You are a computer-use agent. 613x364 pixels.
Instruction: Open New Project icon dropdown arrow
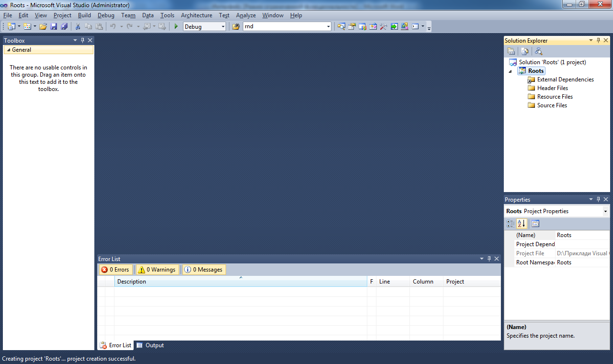point(19,26)
